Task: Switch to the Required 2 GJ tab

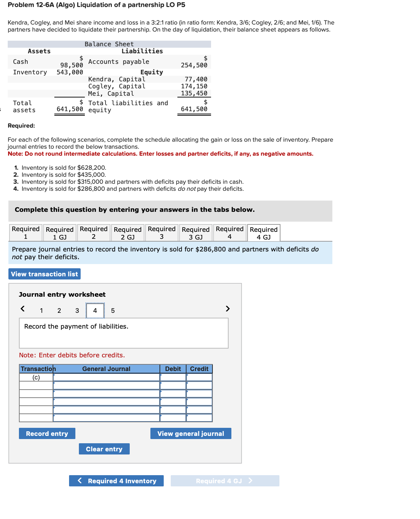Action: tap(128, 232)
